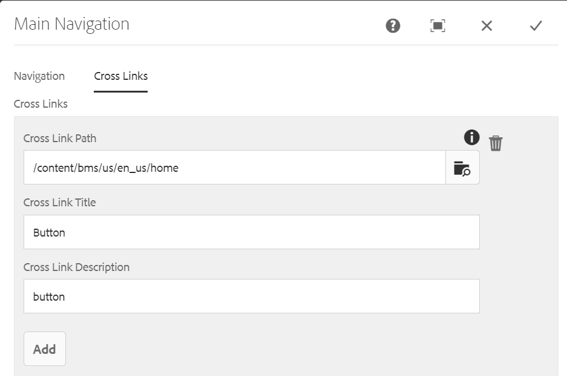Click the Cross Links section heading
The image size is (567, 392).
[41, 104]
